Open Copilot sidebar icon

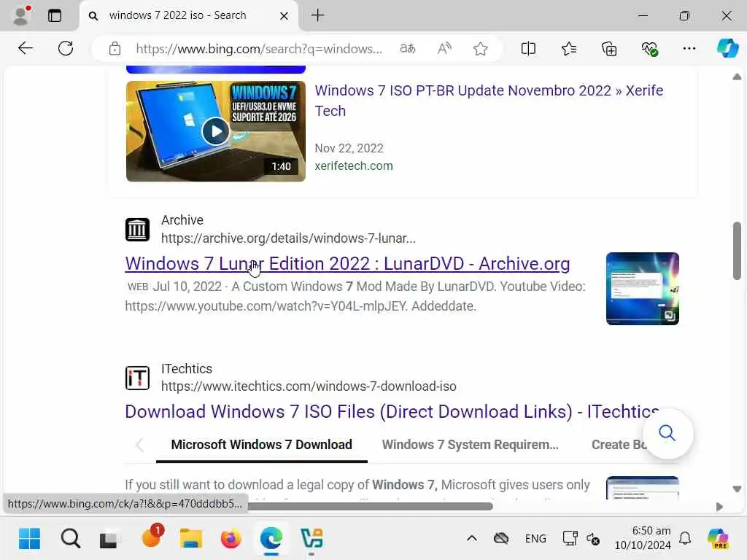[x=728, y=49]
